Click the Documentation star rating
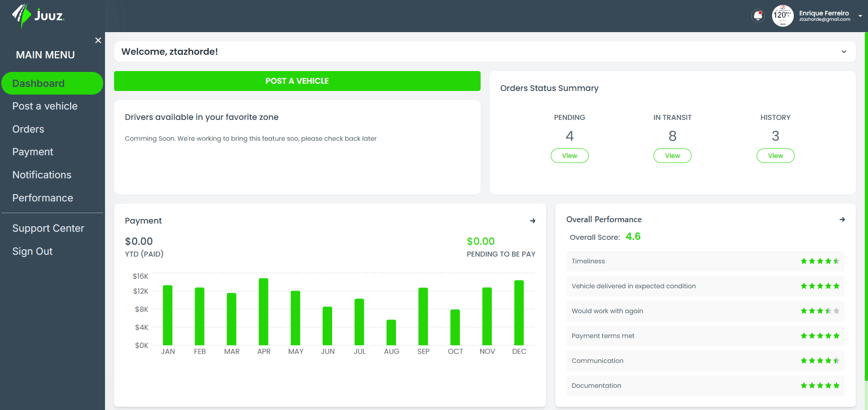 tap(820, 386)
